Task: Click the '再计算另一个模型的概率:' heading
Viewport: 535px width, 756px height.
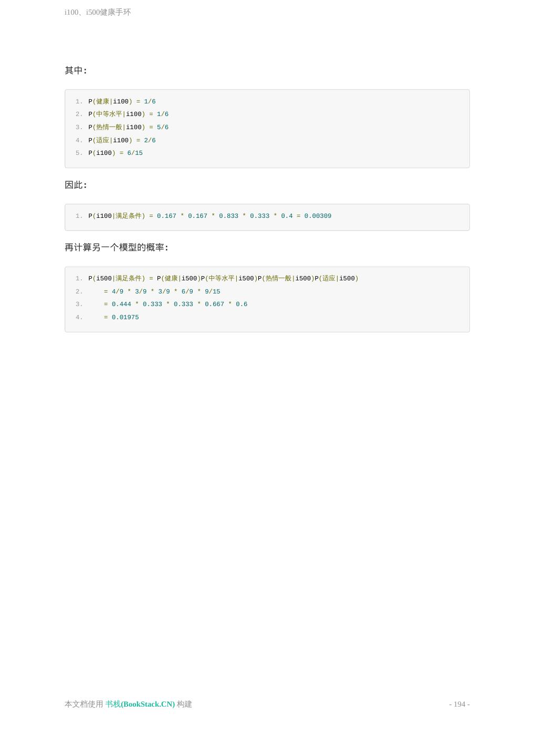Action: [116, 247]
